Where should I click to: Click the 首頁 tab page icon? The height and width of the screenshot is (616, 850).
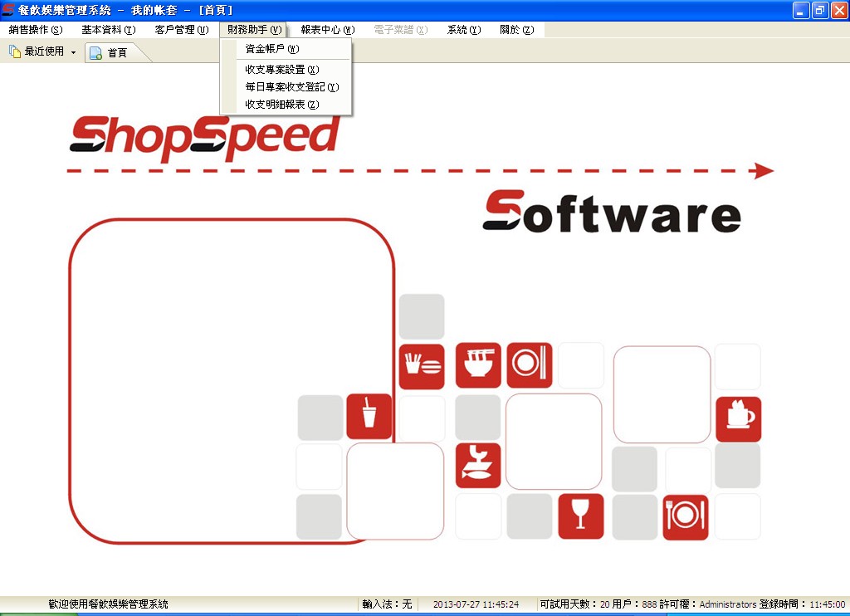(96, 52)
